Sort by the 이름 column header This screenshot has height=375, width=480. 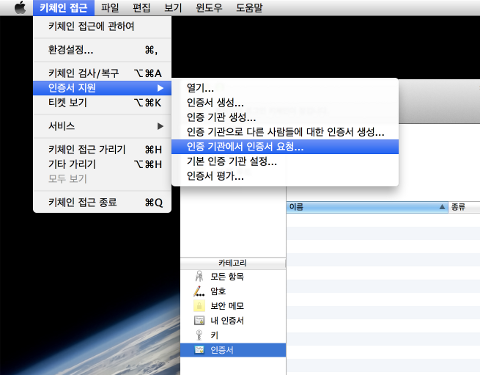(x=367, y=207)
